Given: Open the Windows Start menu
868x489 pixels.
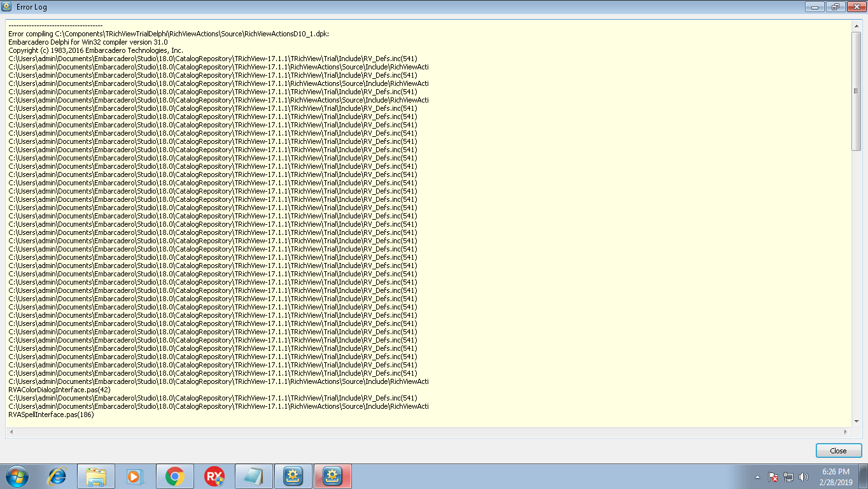Looking at the screenshot, I should point(17,476).
